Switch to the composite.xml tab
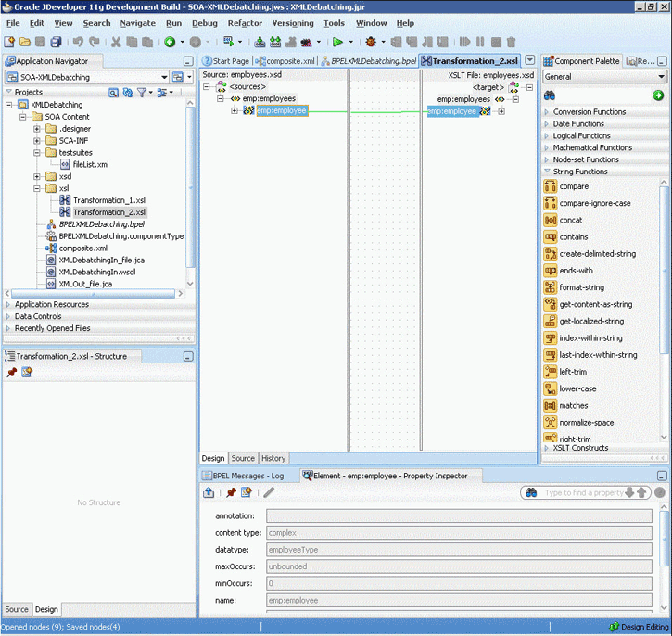Image resolution: width=672 pixels, height=636 pixels. click(285, 61)
